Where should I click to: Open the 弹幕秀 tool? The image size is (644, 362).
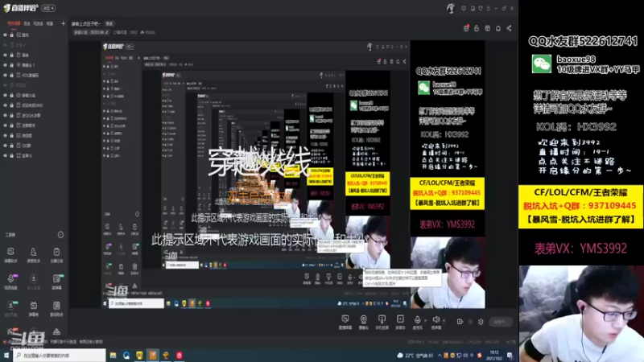pos(33,308)
